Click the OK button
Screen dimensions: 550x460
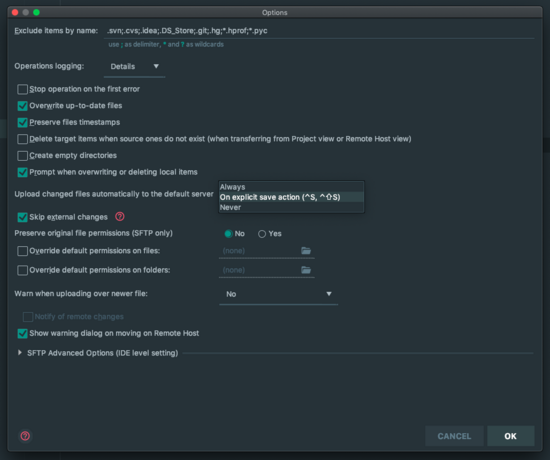point(511,436)
